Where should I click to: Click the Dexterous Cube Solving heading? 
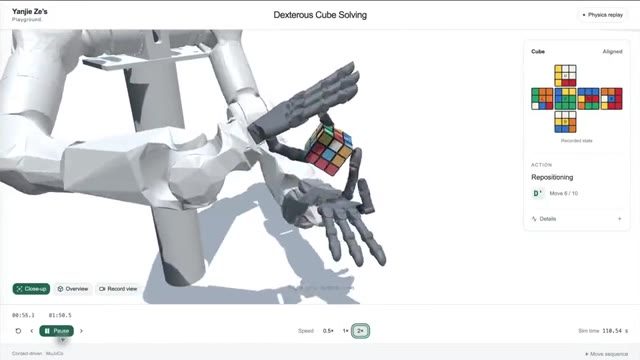click(320, 15)
